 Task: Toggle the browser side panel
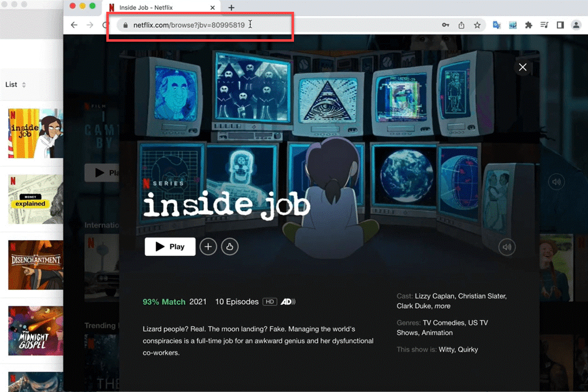[x=560, y=26]
